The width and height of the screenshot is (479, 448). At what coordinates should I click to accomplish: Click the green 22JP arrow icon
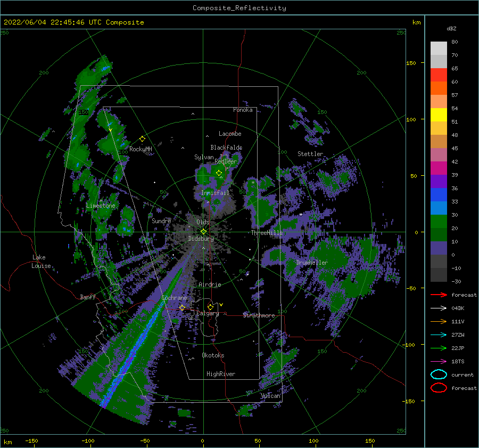point(439,348)
